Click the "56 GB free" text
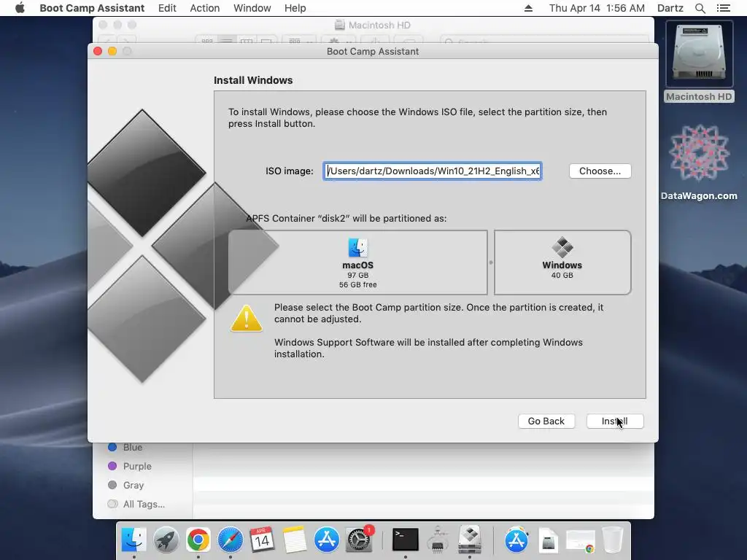The image size is (747, 560). (357, 285)
